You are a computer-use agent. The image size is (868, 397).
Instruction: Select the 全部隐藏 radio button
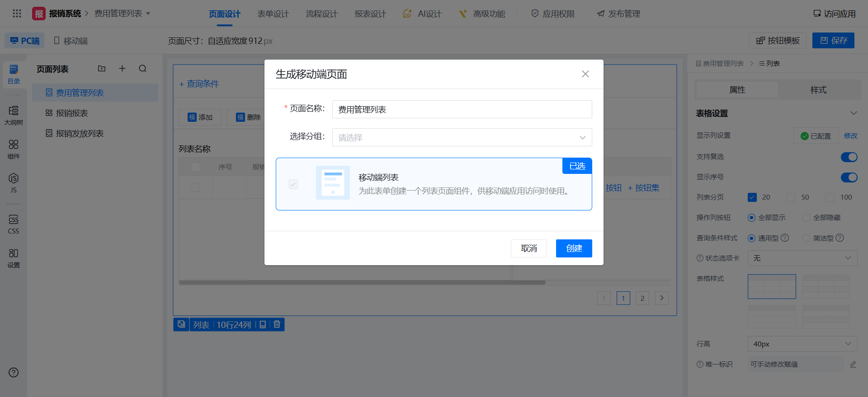806,218
